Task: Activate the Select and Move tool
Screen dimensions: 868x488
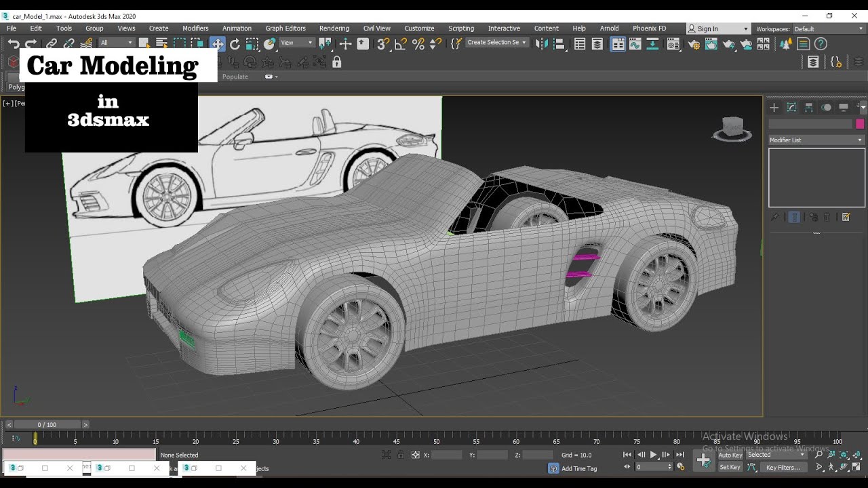Action: [x=218, y=44]
